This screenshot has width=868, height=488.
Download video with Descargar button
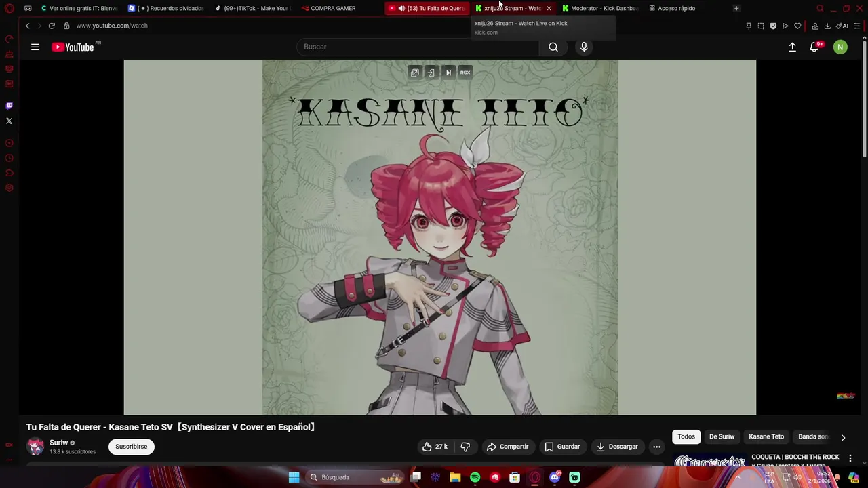click(618, 447)
